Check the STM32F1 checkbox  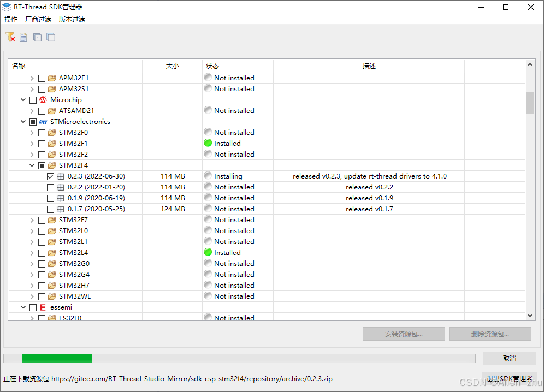[x=42, y=144]
